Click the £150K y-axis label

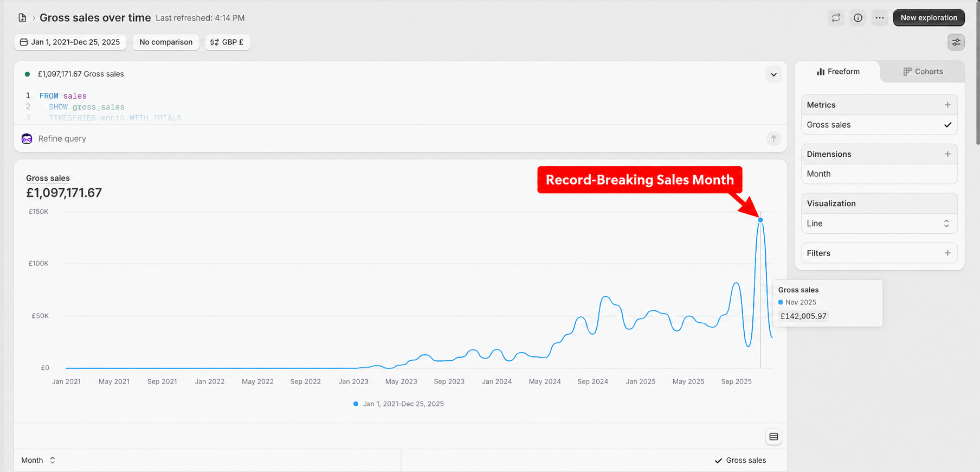38,212
